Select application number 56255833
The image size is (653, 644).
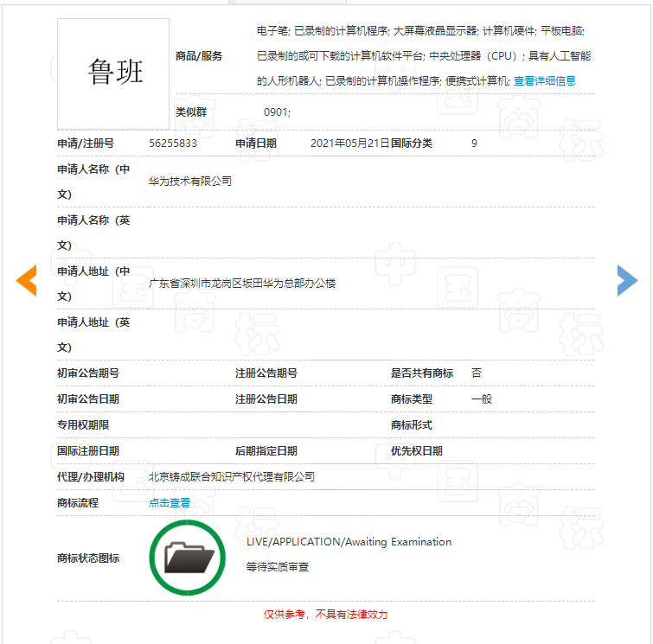coord(173,143)
